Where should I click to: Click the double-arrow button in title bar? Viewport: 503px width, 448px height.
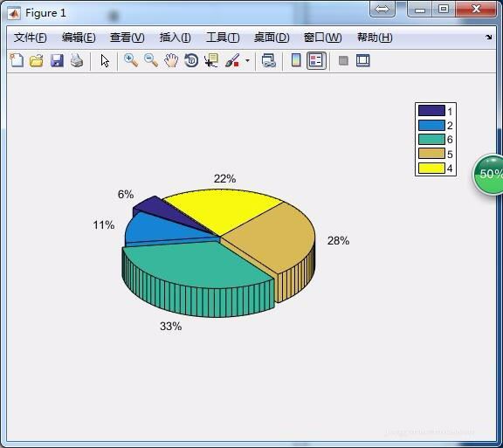[382, 9]
